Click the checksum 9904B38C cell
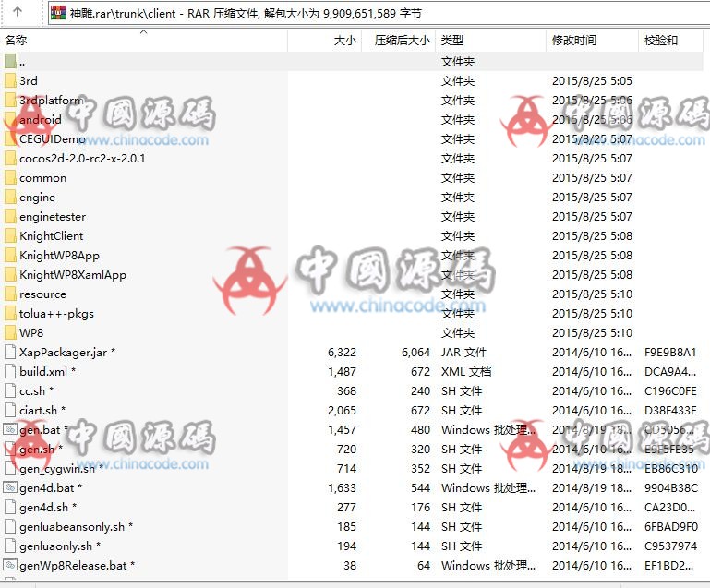710x588 pixels. pyautogui.click(x=670, y=488)
